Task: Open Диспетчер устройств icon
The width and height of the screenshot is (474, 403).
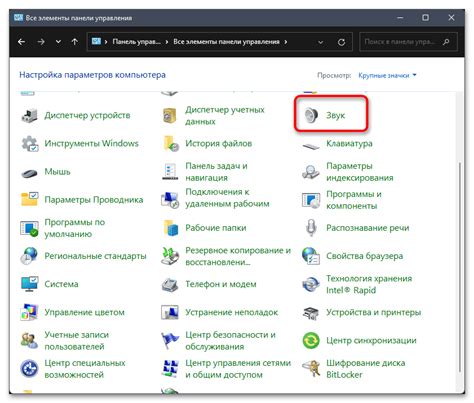Action: pos(29,115)
